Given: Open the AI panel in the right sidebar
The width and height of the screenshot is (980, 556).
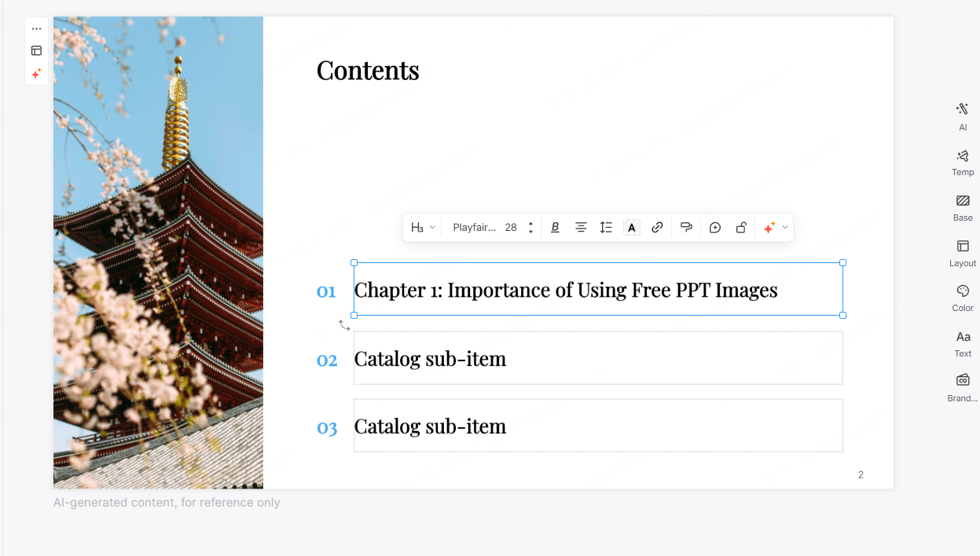Looking at the screenshot, I should pos(962,116).
